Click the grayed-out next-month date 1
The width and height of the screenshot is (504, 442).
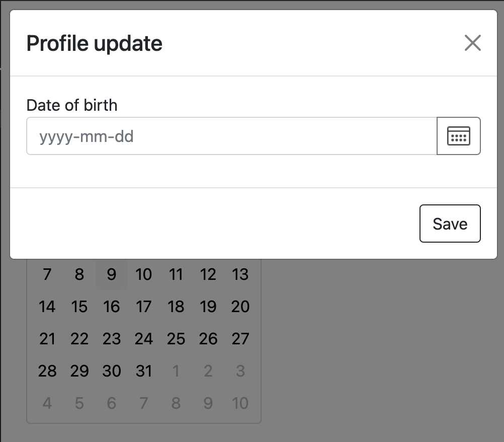176,371
